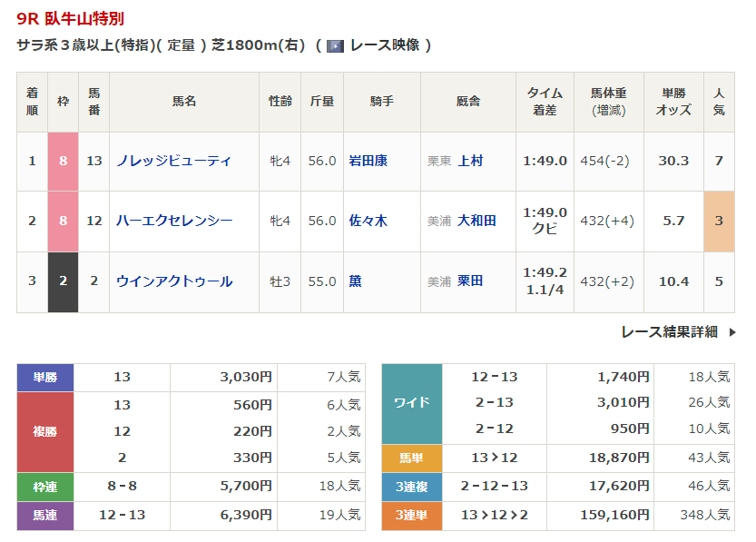Click the race video film icon
This screenshot has height=542, width=756.
(335, 45)
